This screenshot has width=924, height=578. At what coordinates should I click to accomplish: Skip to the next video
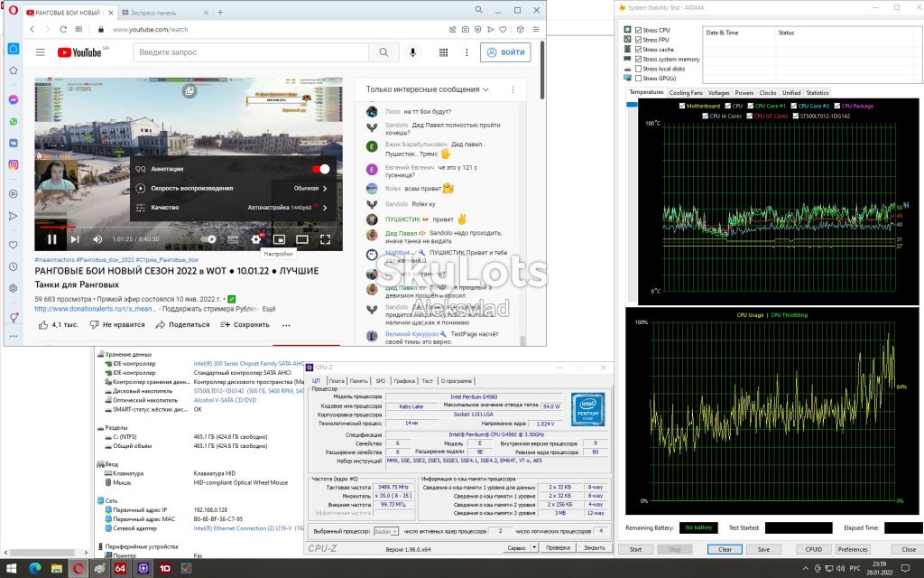(x=75, y=239)
